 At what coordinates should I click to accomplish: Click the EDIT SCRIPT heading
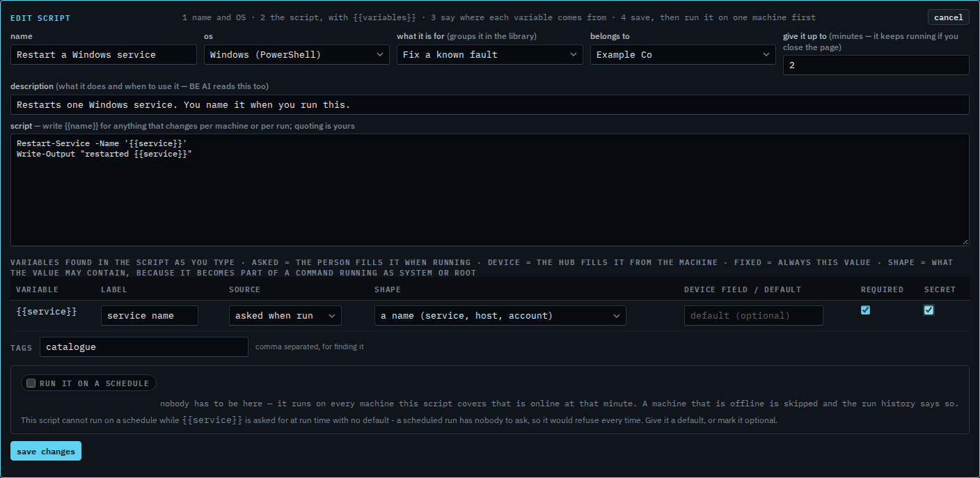[40, 18]
